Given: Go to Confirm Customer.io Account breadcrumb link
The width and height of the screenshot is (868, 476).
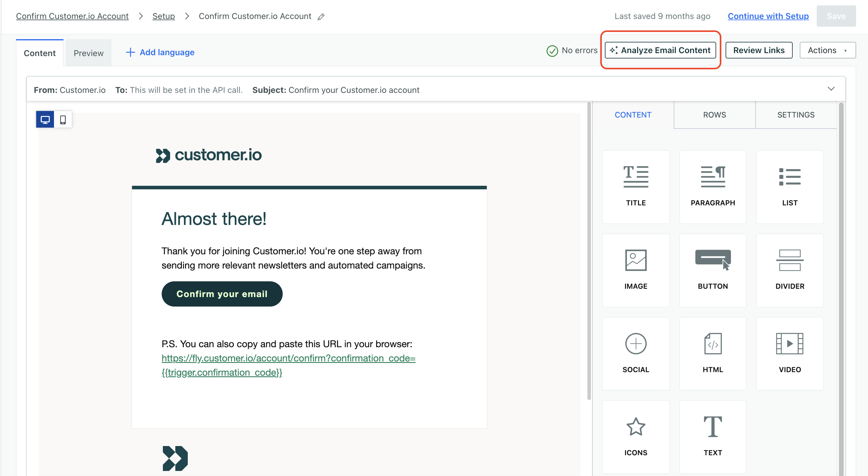Looking at the screenshot, I should (x=72, y=16).
